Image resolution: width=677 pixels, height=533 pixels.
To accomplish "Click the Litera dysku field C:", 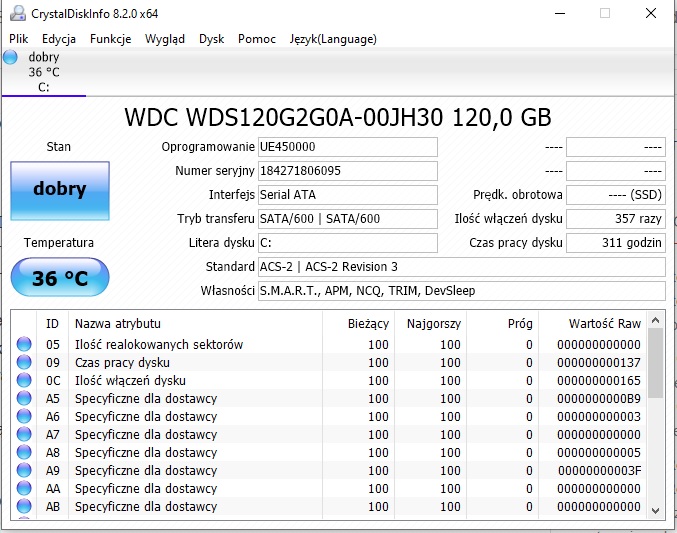I will point(348,243).
